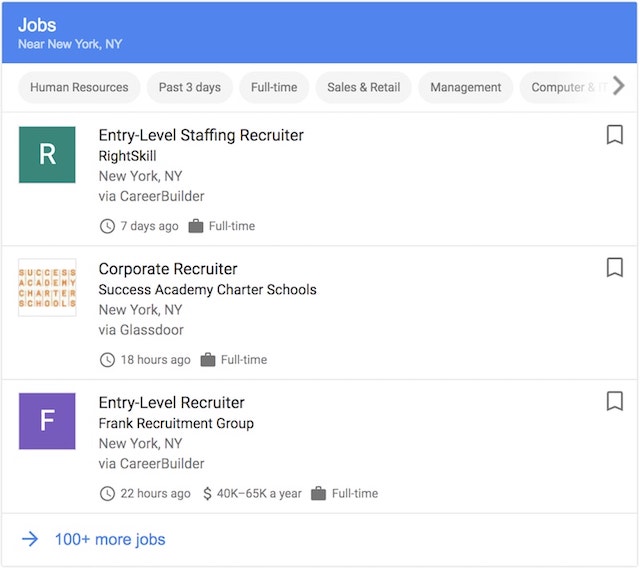Click the Jobs header title

coord(37,25)
